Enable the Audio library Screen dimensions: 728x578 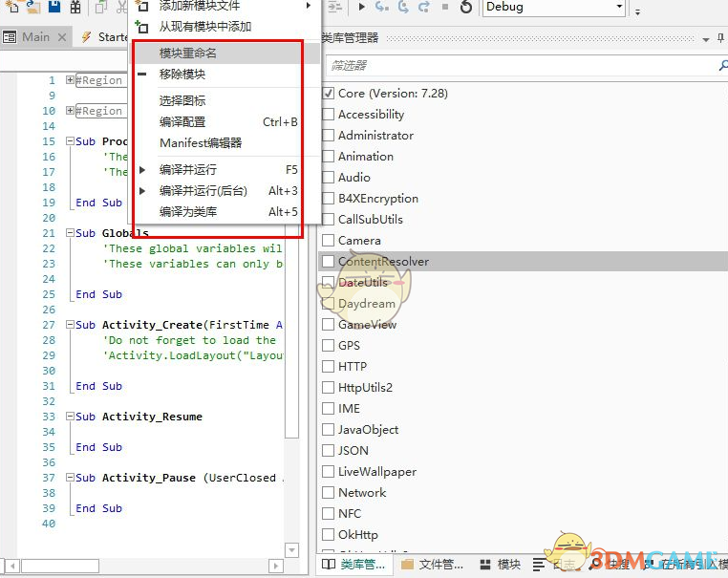[x=328, y=178]
